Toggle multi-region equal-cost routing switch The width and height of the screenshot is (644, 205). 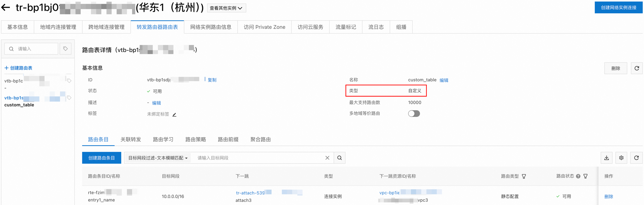tap(414, 114)
